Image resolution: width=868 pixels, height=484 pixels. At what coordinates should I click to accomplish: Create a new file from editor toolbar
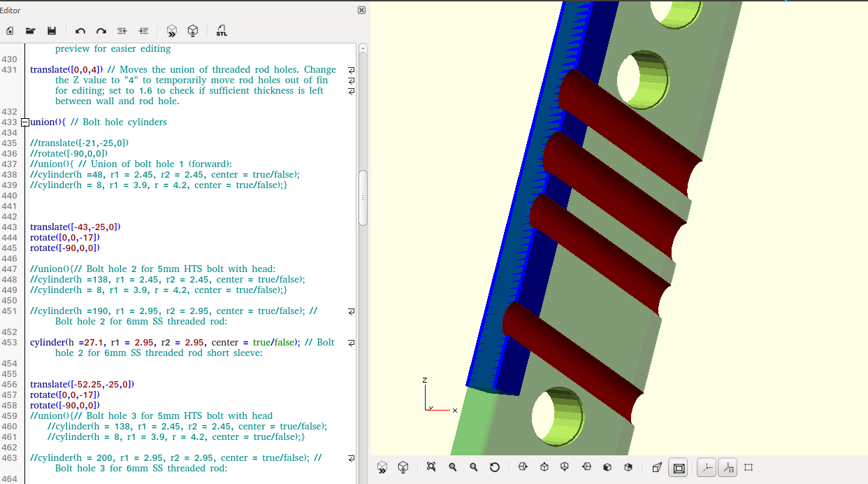pos(10,31)
